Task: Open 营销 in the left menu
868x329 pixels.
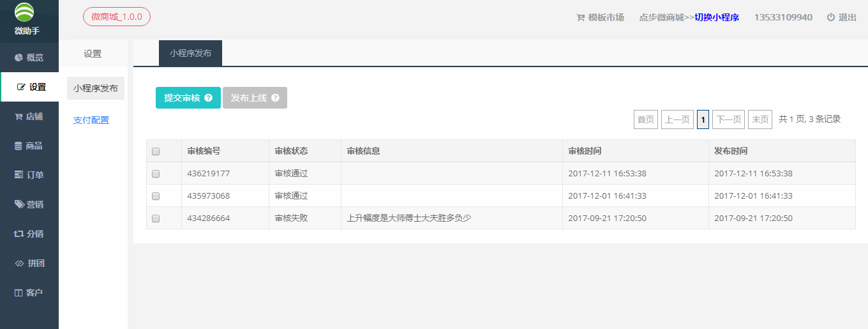Action: tap(29, 204)
